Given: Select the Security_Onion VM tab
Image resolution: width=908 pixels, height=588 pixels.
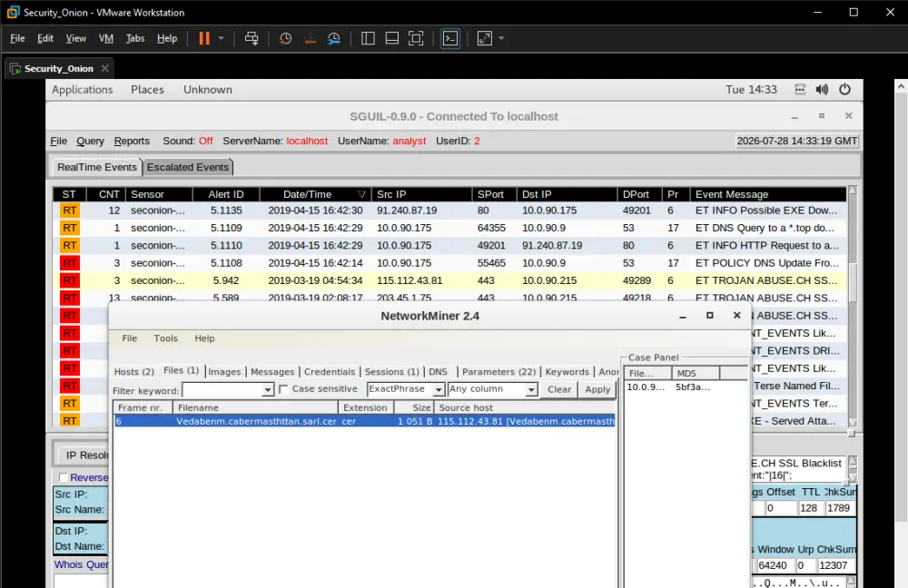Looking at the screenshot, I should coord(58,68).
